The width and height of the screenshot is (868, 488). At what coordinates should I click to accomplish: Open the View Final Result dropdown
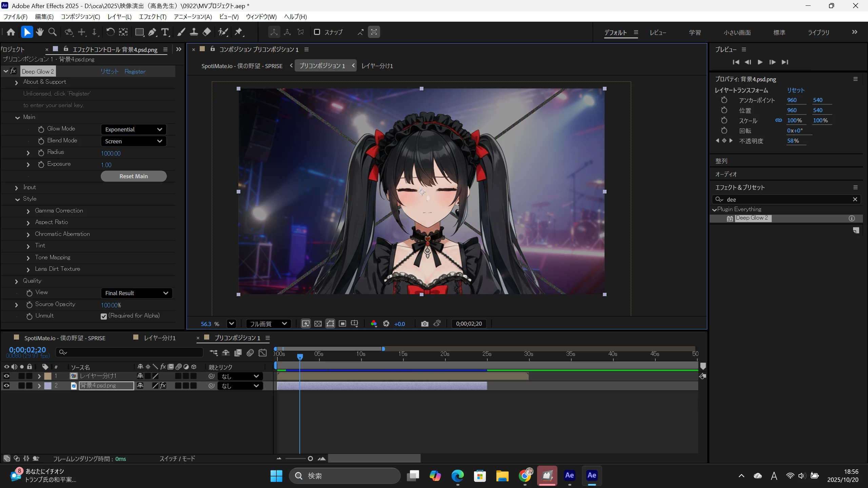(136, 293)
